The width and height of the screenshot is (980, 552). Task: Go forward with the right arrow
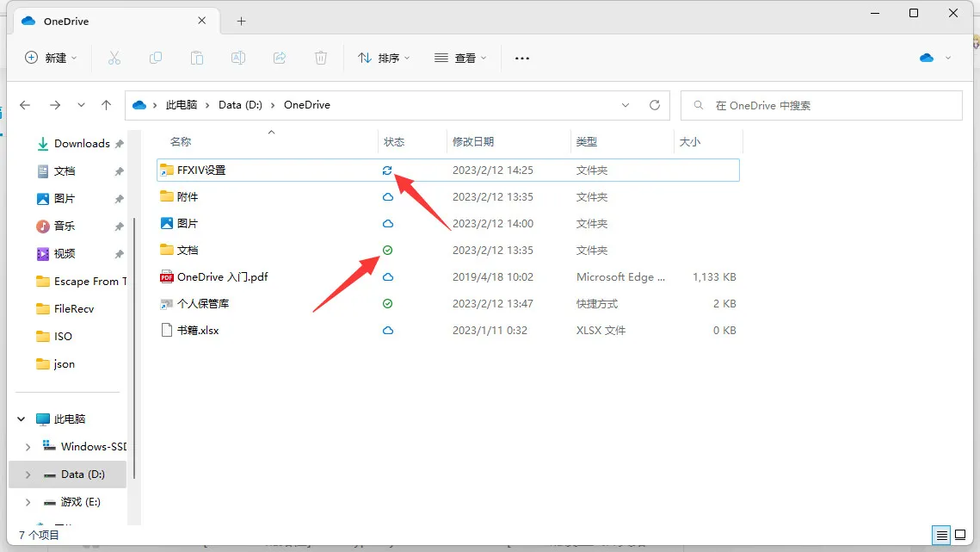pyautogui.click(x=55, y=105)
